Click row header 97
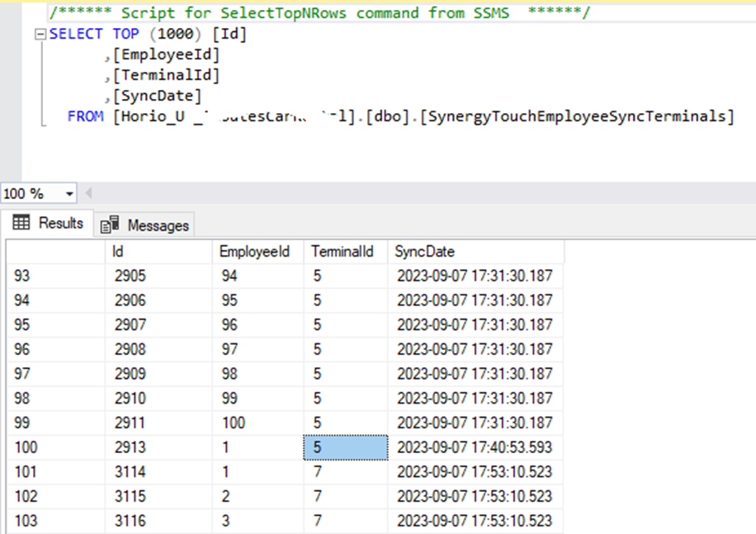The width and height of the screenshot is (756, 534). click(56, 374)
